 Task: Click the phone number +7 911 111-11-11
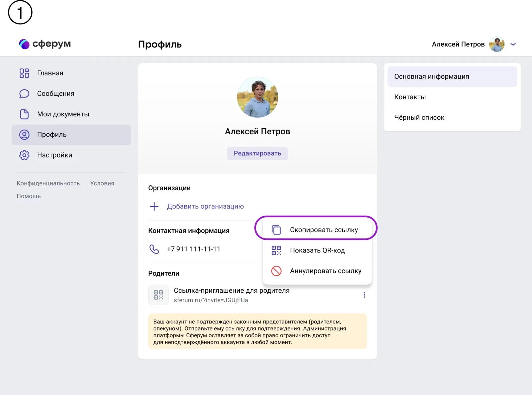(193, 249)
